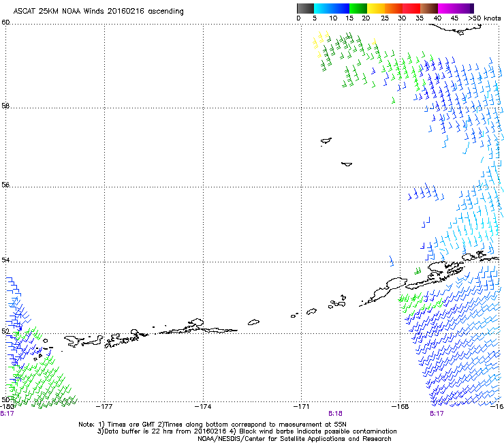Select the gray 0-5 knots color segment

tap(305, 8)
